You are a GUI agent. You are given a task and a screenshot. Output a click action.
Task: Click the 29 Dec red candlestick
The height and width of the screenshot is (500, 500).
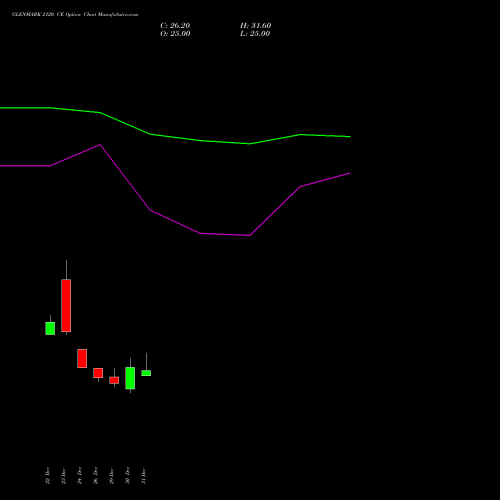[114, 380]
